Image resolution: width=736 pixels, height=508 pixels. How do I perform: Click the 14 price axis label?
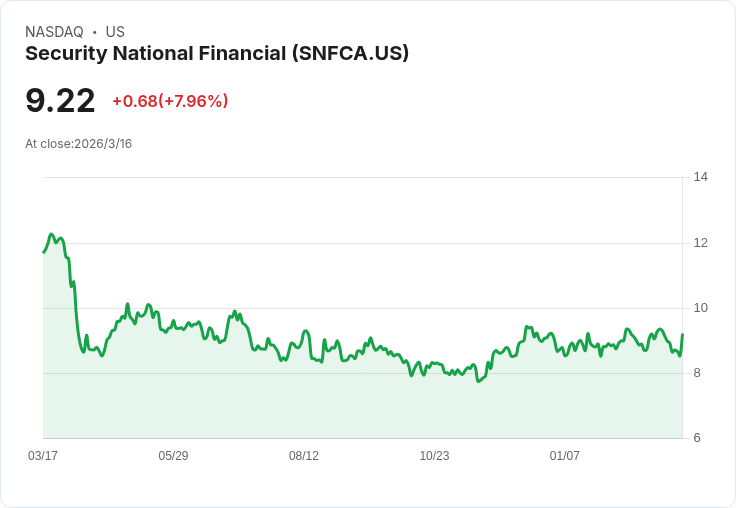pyautogui.click(x=700, y=177)
